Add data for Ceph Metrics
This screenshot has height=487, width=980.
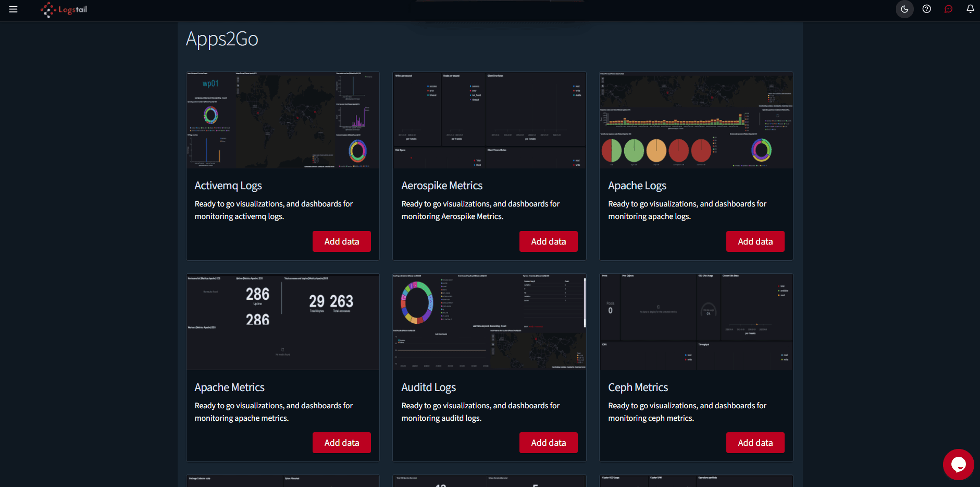pyautogui.click(x=755, y=443)
